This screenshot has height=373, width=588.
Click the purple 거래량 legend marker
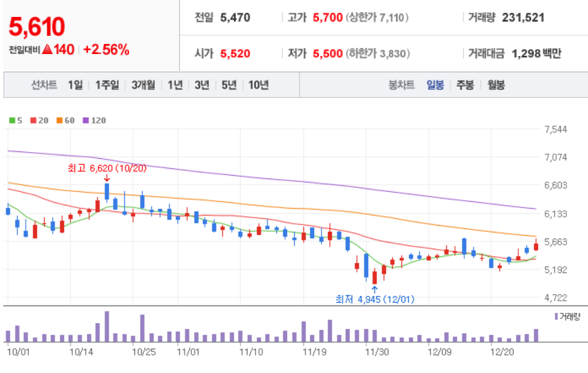click(556, 317)
